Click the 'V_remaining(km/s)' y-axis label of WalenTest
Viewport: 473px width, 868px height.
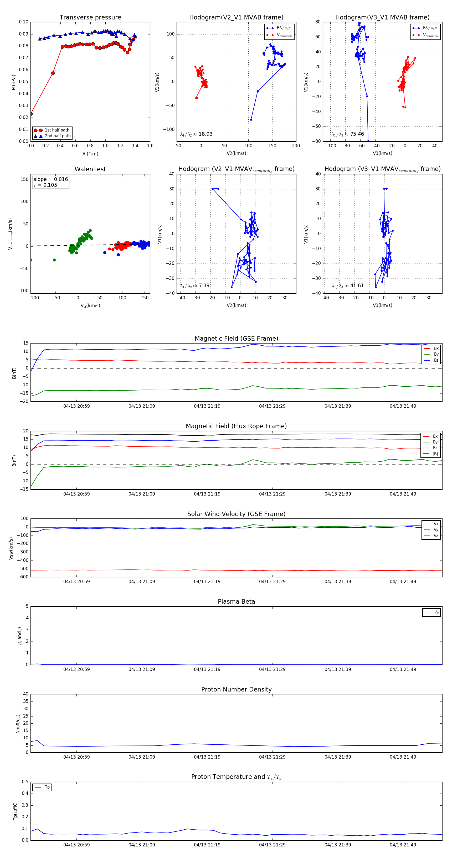coord(11,234)
